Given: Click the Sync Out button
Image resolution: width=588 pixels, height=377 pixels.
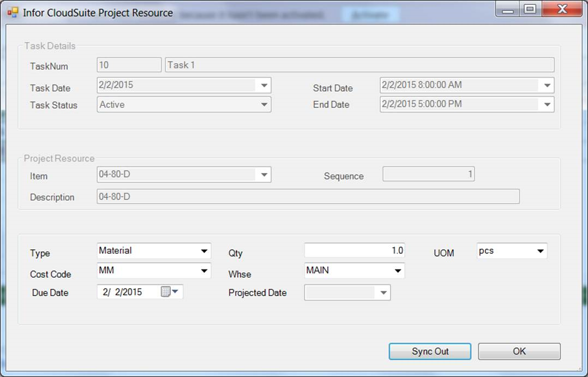Looking at the screenshot, I should click(430, 351).
